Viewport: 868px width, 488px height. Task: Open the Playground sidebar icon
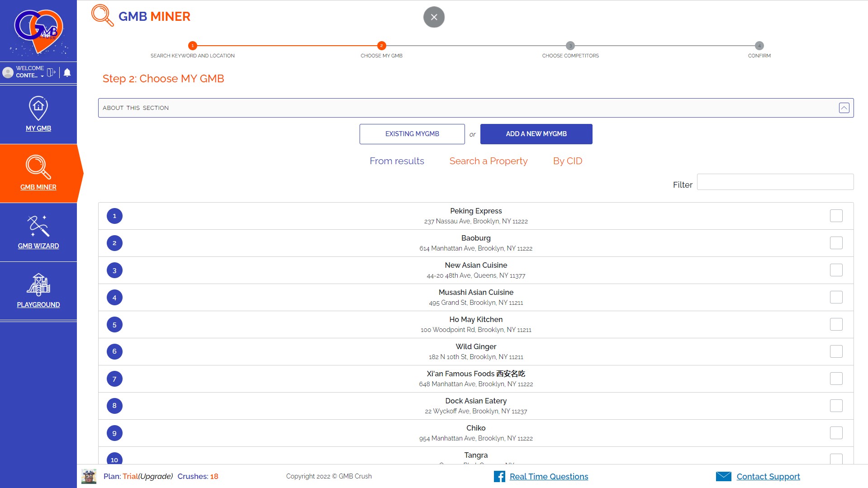tap(38, 285)
